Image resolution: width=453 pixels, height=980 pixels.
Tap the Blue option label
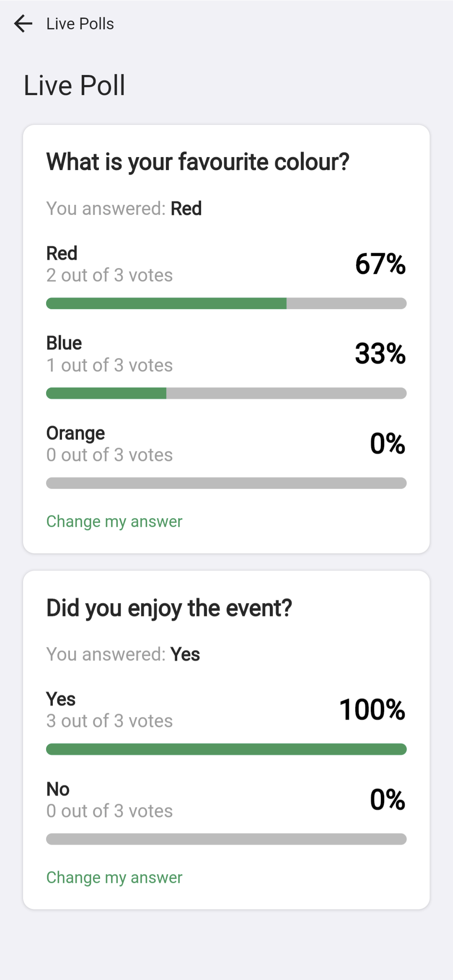tap(64, 343)
